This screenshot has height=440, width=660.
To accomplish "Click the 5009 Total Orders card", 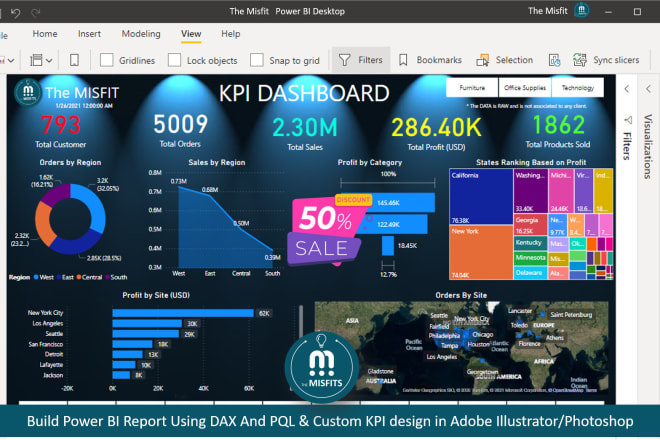I will (x=180, y=131).
